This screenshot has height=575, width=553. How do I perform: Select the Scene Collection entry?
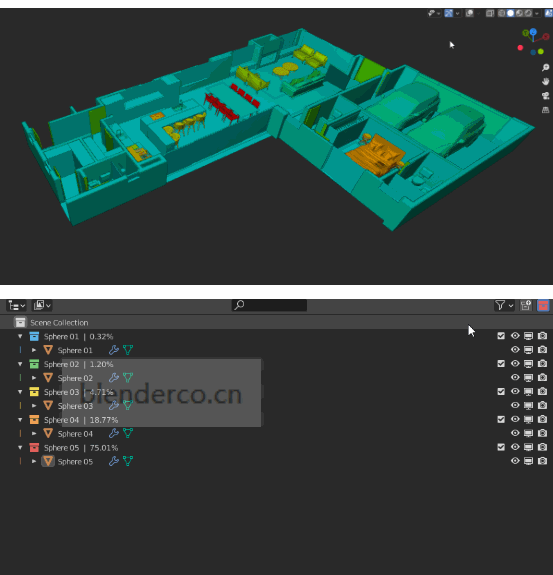[59, 323]
